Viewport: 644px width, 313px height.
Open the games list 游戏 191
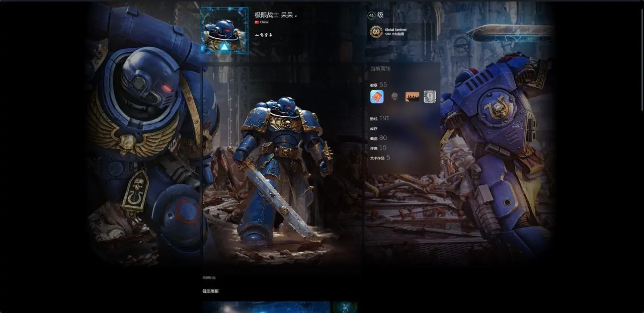coord(380,118)
